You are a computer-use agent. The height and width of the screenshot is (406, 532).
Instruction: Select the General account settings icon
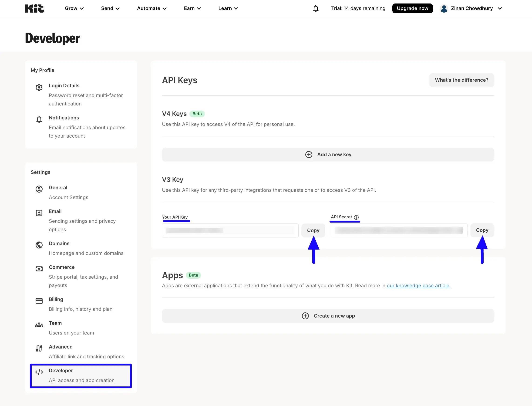[x=39, y=189]
